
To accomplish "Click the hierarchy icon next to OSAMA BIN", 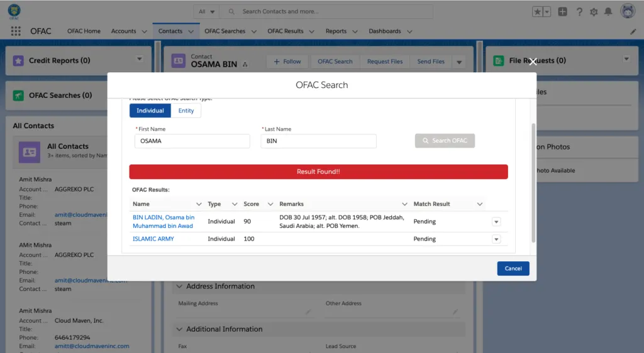I will point(245,64).
